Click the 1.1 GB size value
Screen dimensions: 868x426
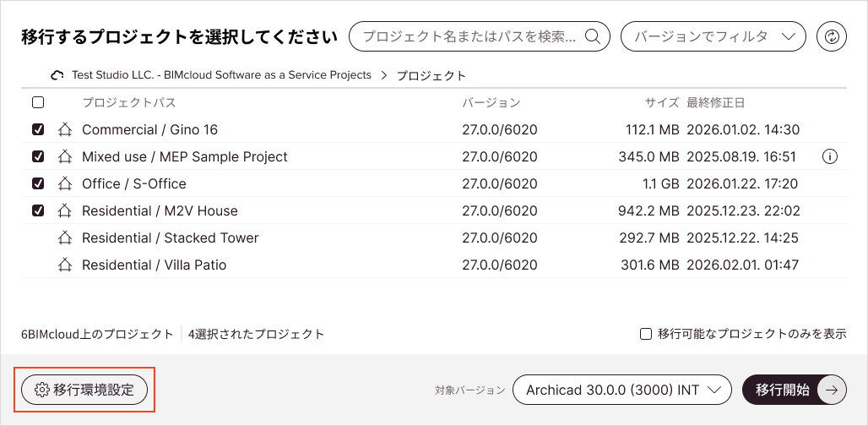[x=661, y=183]
